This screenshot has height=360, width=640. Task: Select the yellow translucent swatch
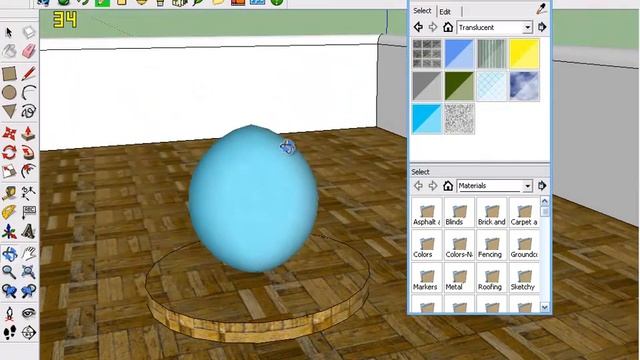pos(524,53)
